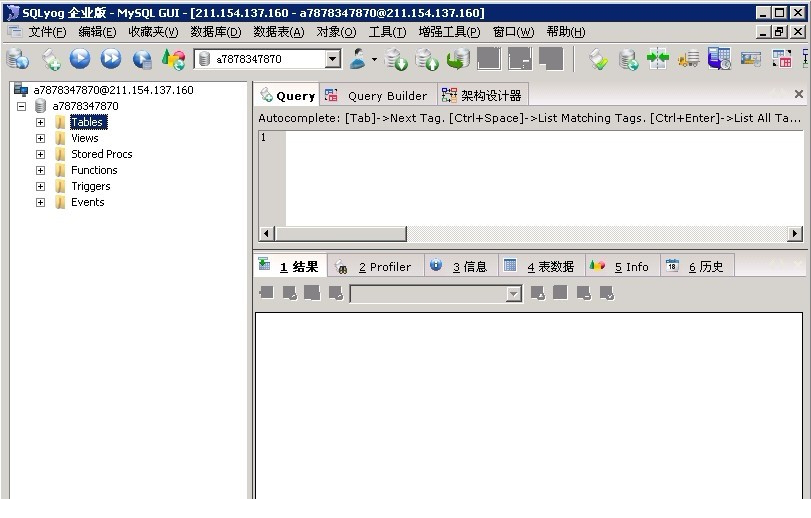Select the Views tree item

coord(85,139)
